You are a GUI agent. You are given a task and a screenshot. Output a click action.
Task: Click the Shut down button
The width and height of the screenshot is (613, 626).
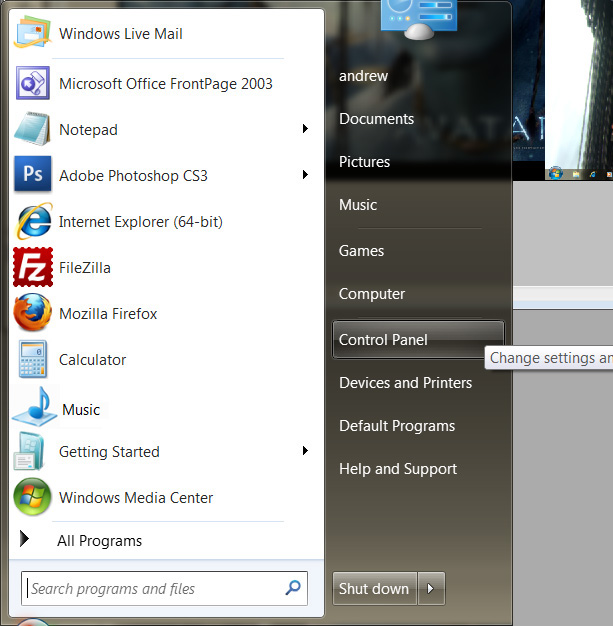coord(374,588)
